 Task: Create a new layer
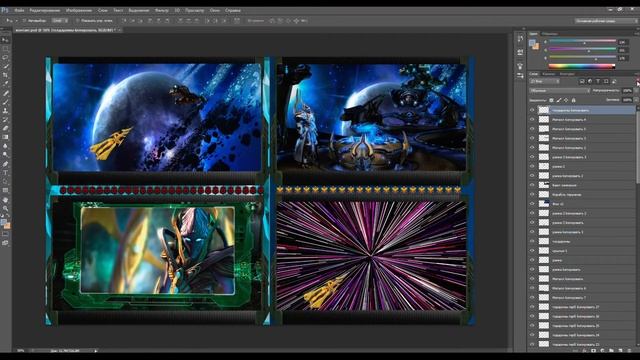point(620,350)
